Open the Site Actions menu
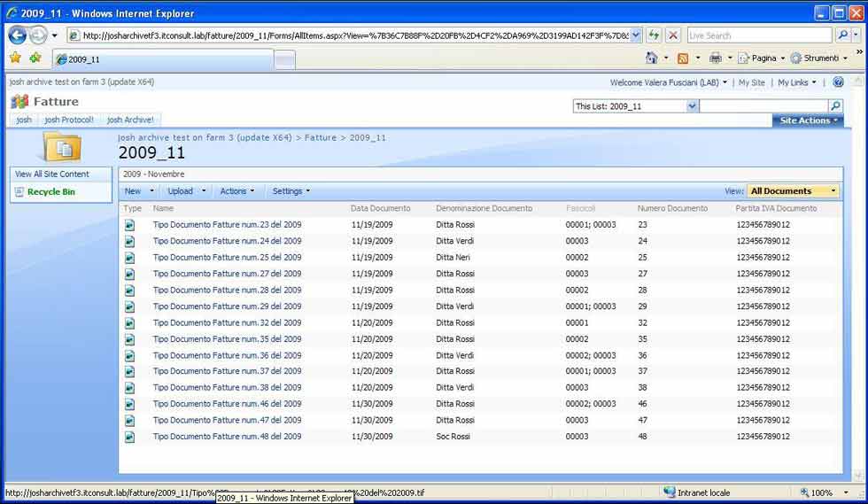 click(x=807, y=120)
